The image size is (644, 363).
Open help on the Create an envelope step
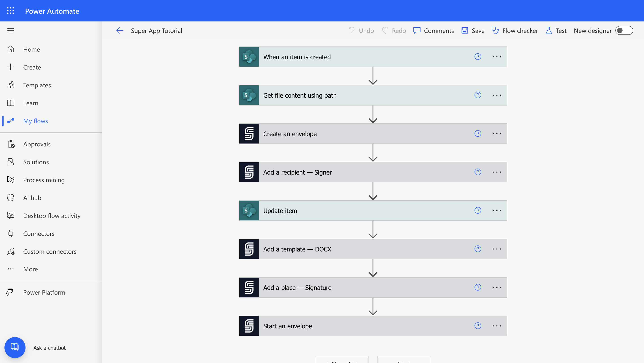477,134
